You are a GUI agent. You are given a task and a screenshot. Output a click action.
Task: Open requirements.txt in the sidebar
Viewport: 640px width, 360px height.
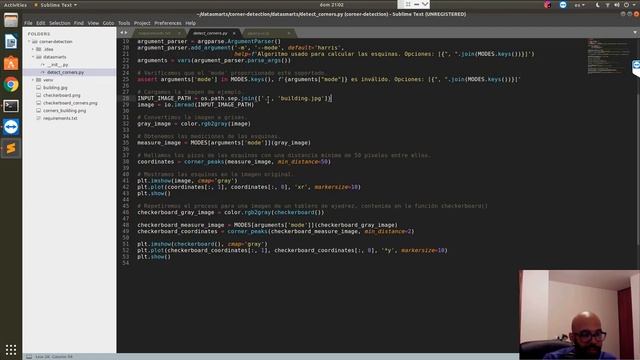pos(60,118)
